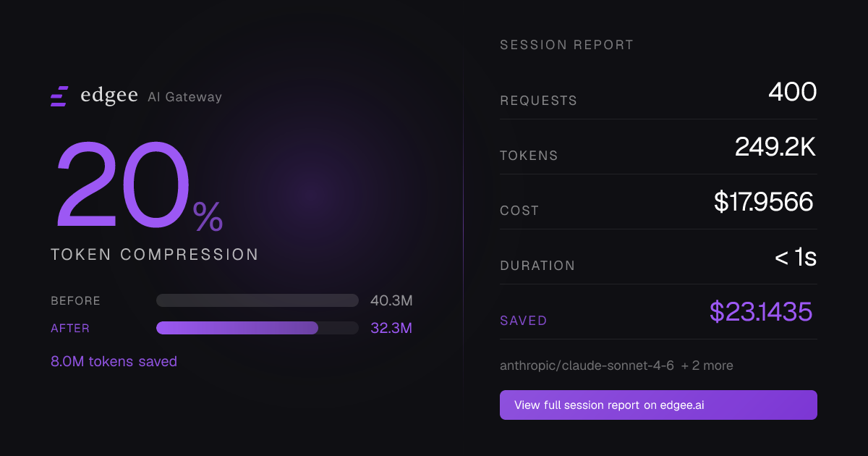Click the SESSION REPORT heading
The image size is (868, 456).
point(567,45)
